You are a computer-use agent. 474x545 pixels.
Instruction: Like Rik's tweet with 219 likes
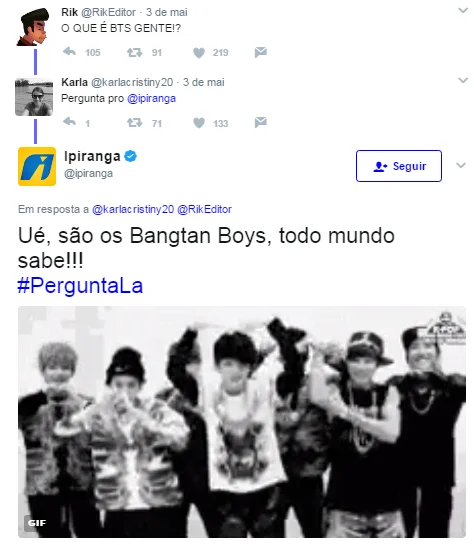tap(199, 52)
